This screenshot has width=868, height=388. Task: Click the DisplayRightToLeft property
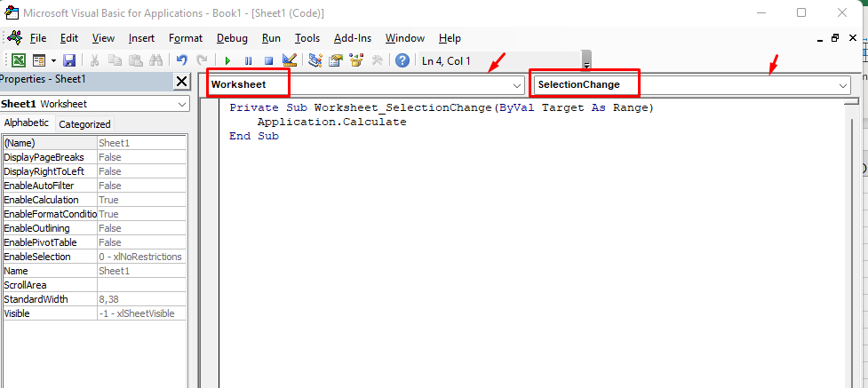click(50, 171)
